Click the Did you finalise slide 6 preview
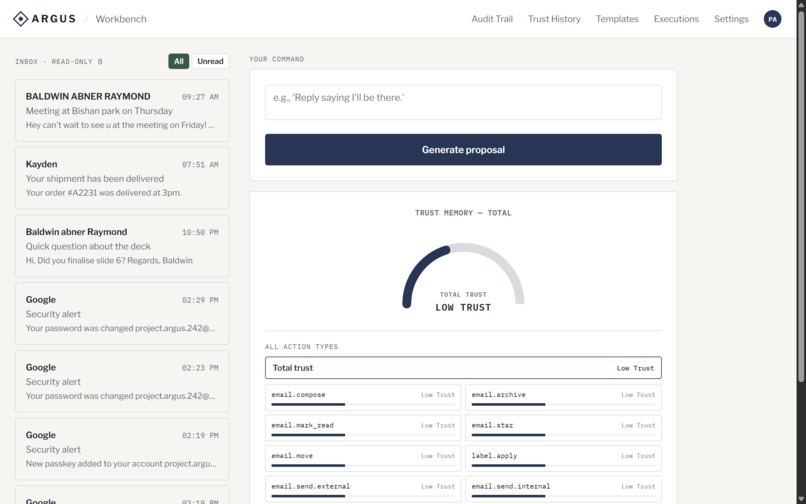 (109, 261)
